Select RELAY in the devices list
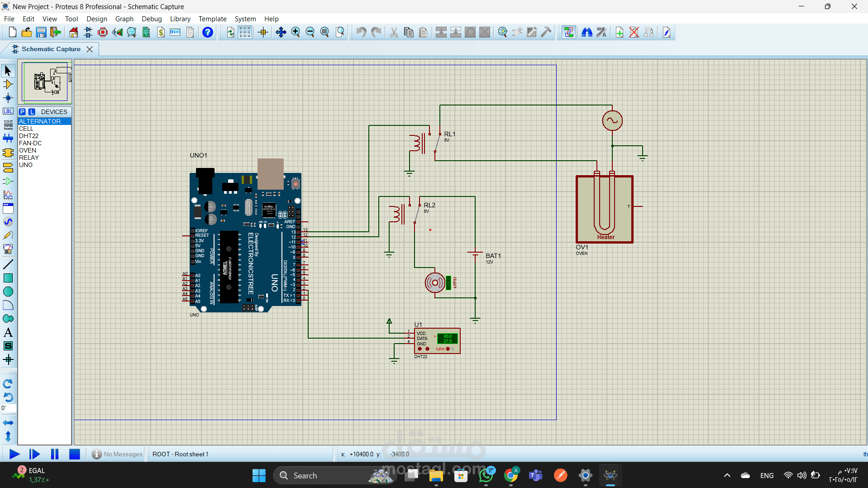This screenshot has width=868, height=488. [44, 158]
